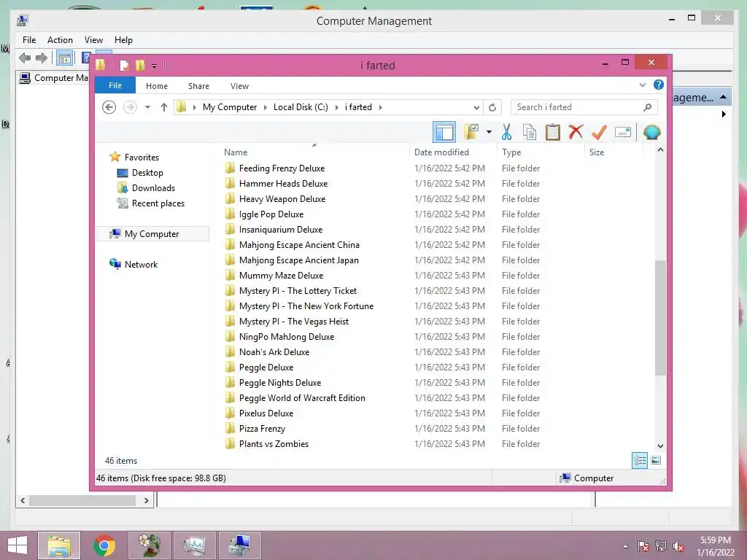Switch to Details view button
747x560 pixels.
(639, 461)
